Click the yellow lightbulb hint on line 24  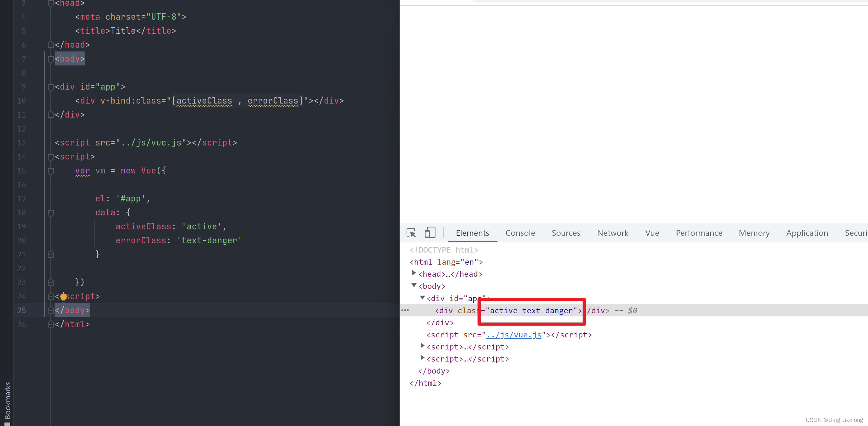(63, 297)
